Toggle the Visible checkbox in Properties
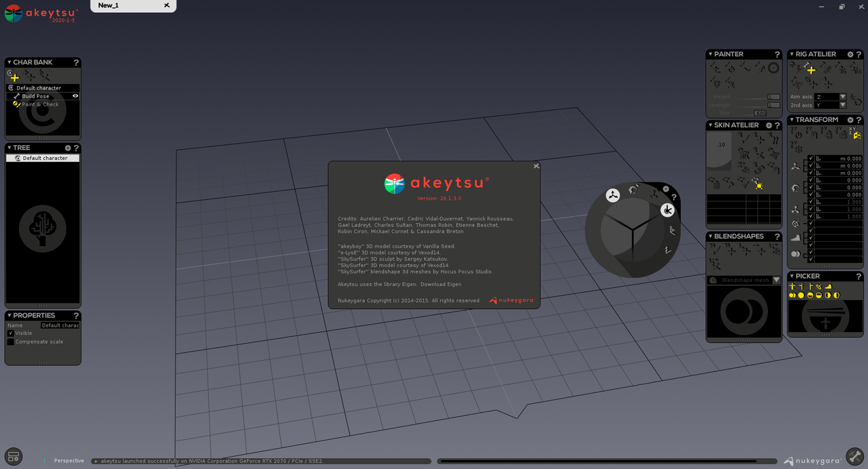This screenshot has height=469, width=868. [x=10, y=333]
